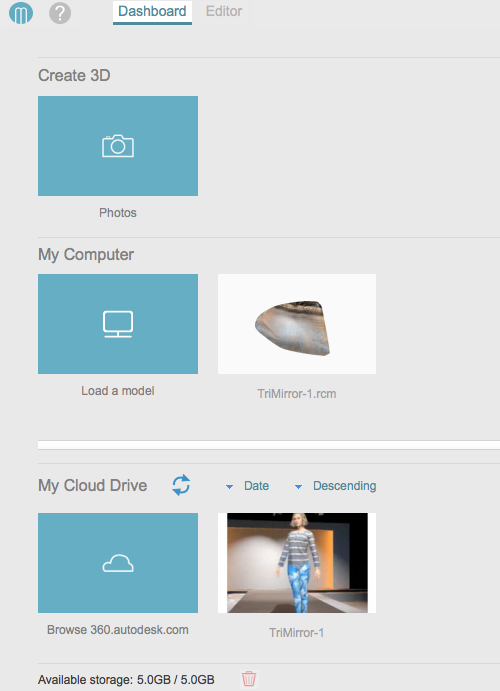Switch to the Dashboard tab

(x=152, y=12)
